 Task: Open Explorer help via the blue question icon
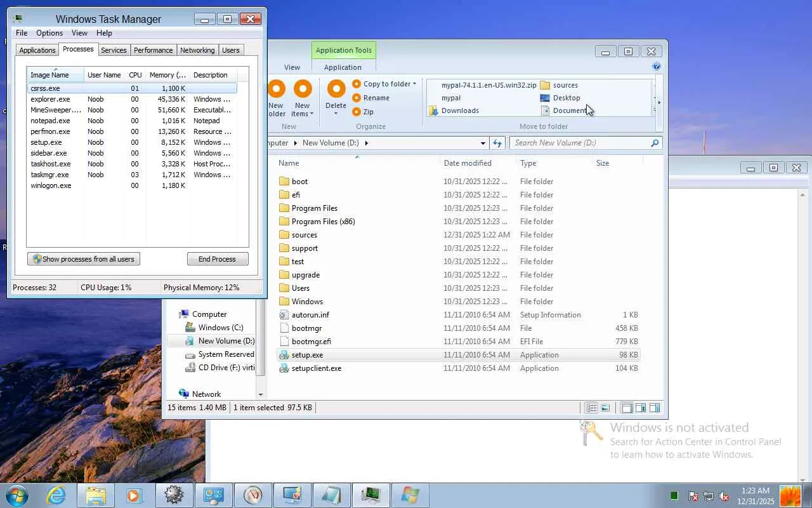point(657,66)
